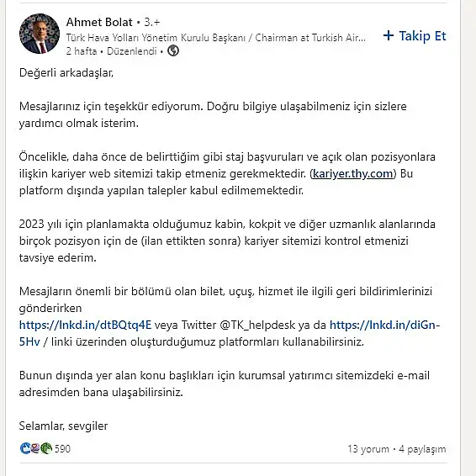
Task: Open the lnkd.in/diGn-5Hv link
Action: [230, 333]
